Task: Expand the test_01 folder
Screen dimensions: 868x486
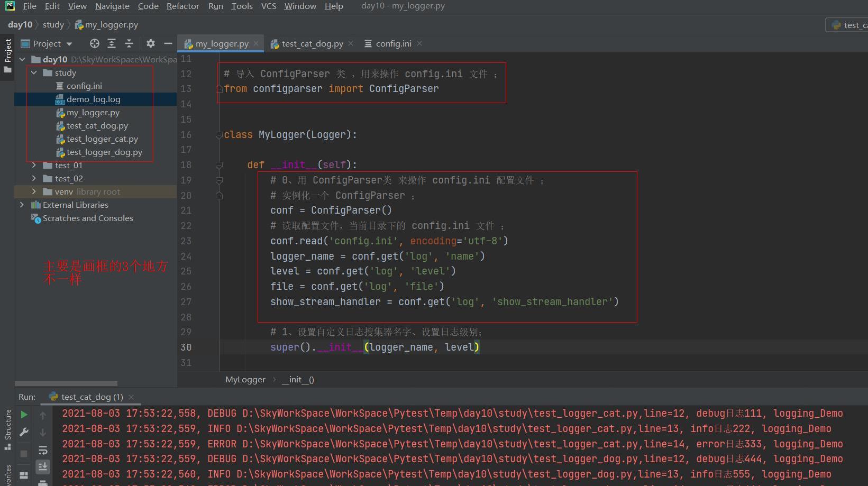Action: point(34,165)
